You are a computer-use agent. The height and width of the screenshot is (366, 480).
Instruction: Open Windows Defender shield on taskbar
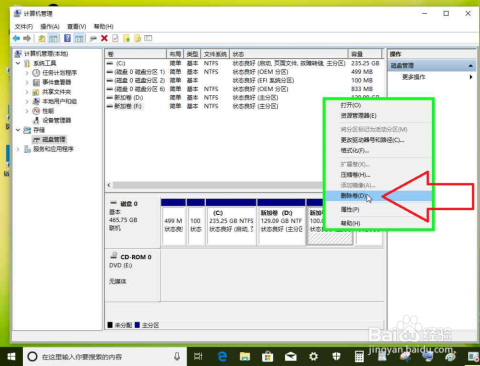336,357
